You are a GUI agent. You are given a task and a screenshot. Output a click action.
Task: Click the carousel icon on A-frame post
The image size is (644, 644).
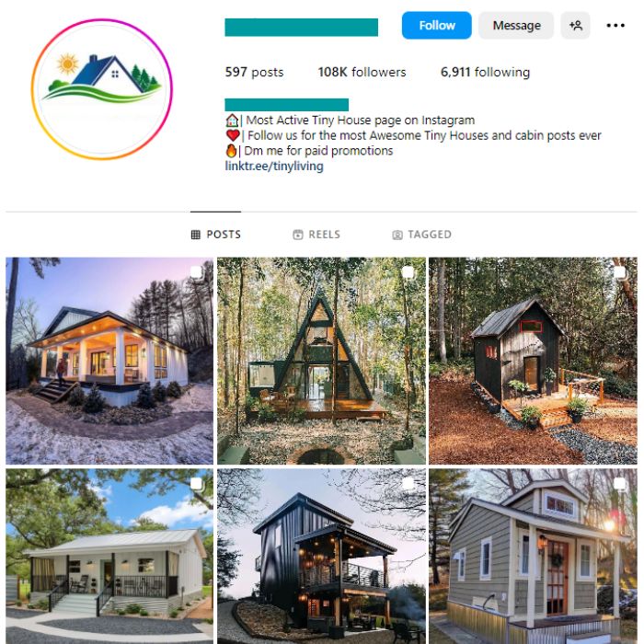(x=408, y=272)
